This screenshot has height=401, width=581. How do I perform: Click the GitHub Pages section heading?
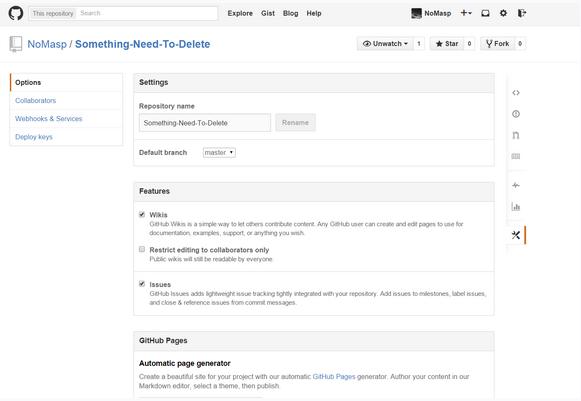(x=163, y=341)
